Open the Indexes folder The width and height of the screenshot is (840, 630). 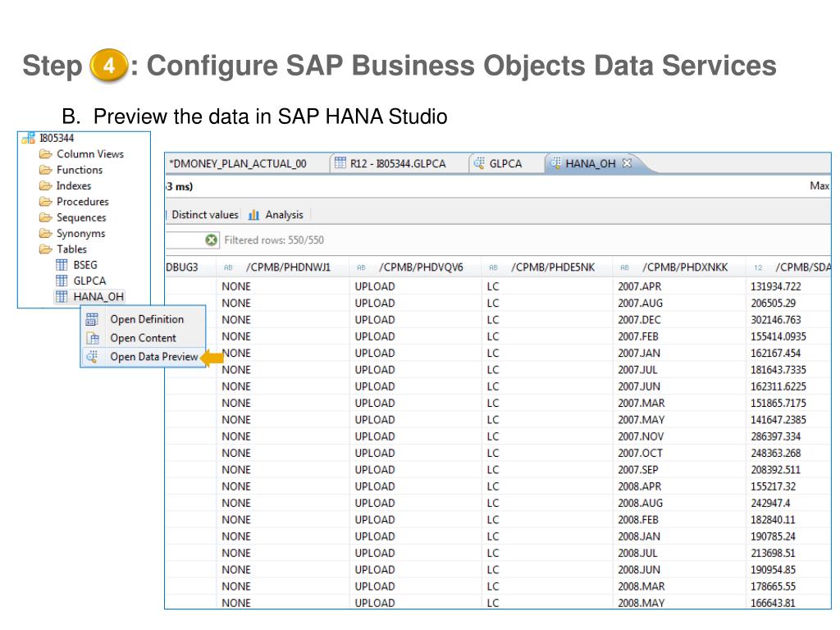[x=66, y=186]
